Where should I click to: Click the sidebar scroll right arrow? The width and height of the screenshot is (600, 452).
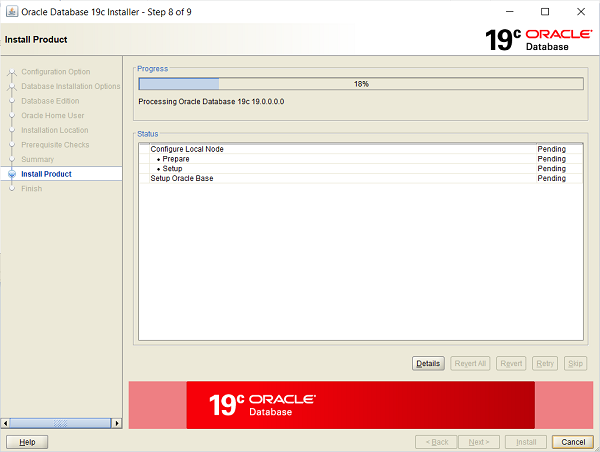[x=117, y=423]
